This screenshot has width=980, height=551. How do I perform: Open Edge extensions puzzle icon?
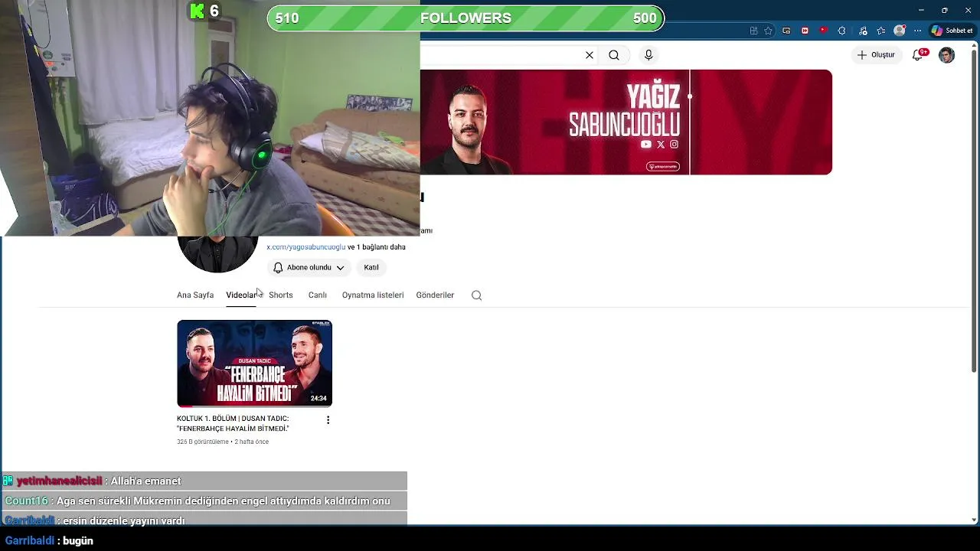842,31
